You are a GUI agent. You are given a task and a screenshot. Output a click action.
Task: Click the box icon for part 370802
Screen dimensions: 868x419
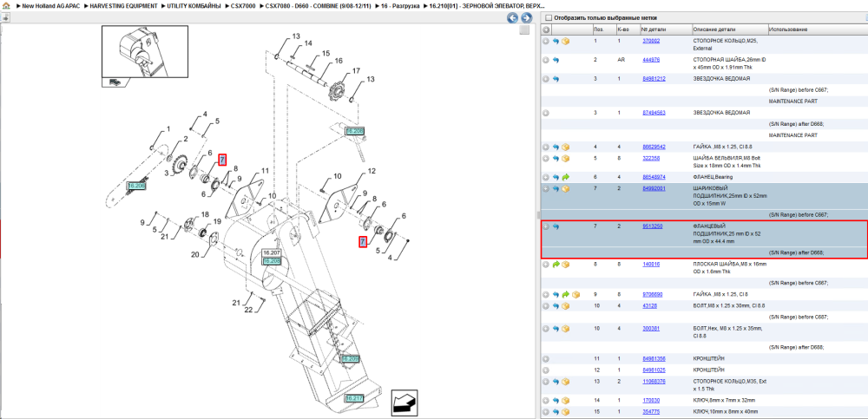tap(566, 41)
